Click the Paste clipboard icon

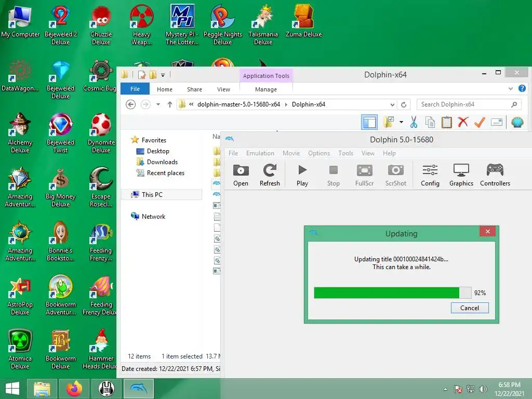(x=446, y=122)
